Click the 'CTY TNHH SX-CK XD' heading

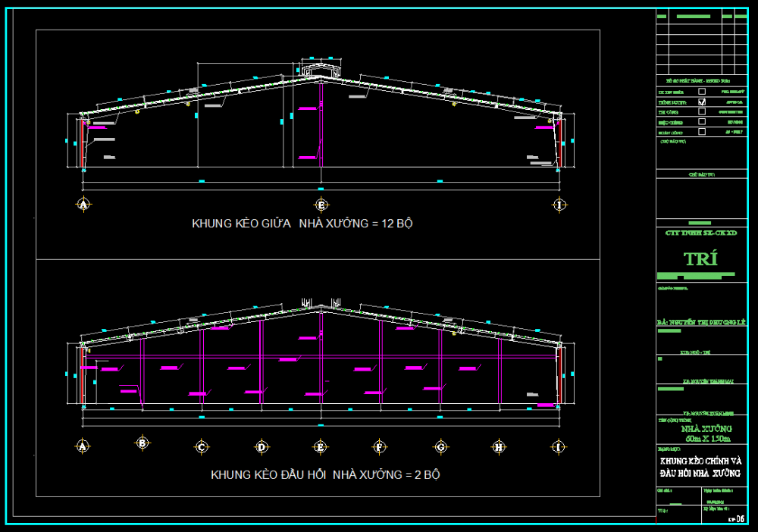pyautogui.click(x=701, y=233)
